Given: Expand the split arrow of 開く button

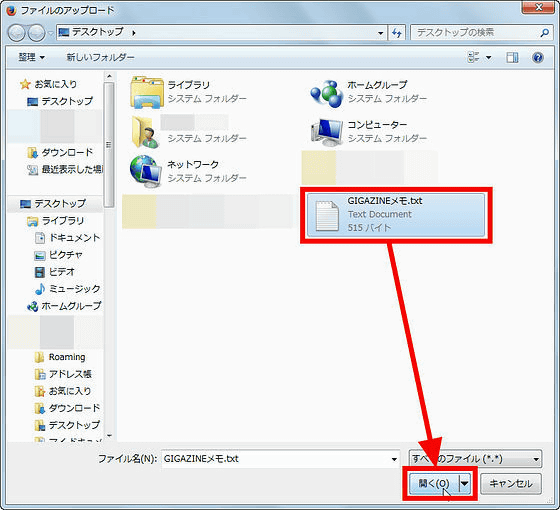Looking at the screenshot, I should tap(465, 484).
